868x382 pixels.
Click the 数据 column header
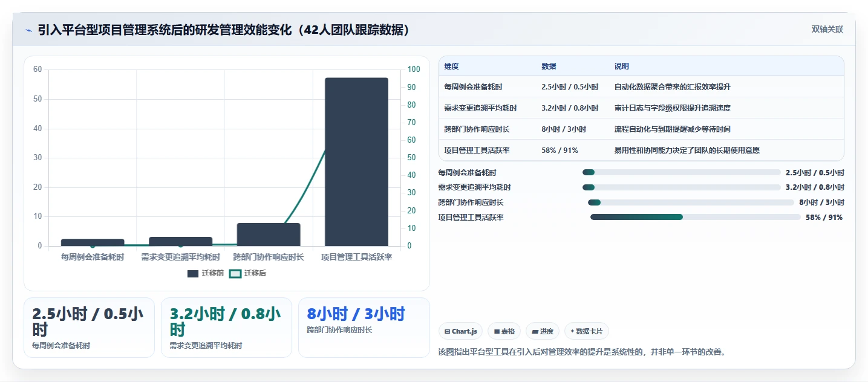pyautogui.click(x=549, y=66)
